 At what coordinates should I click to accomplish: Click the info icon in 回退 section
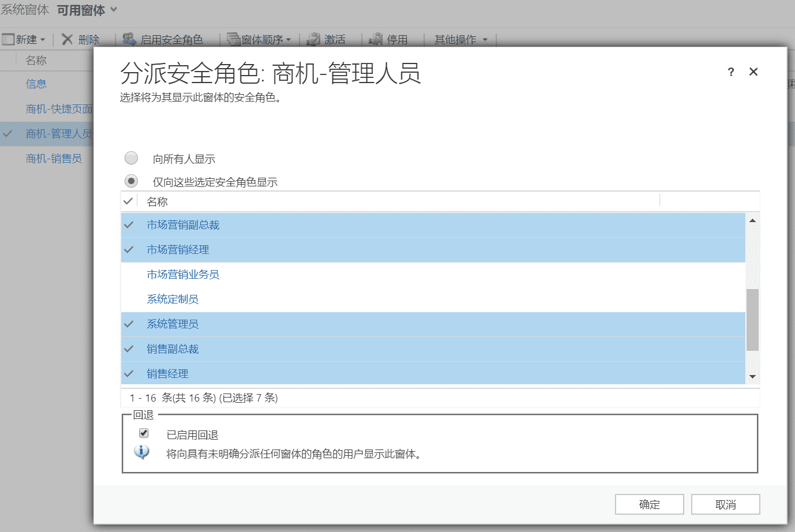click(141, 452)
